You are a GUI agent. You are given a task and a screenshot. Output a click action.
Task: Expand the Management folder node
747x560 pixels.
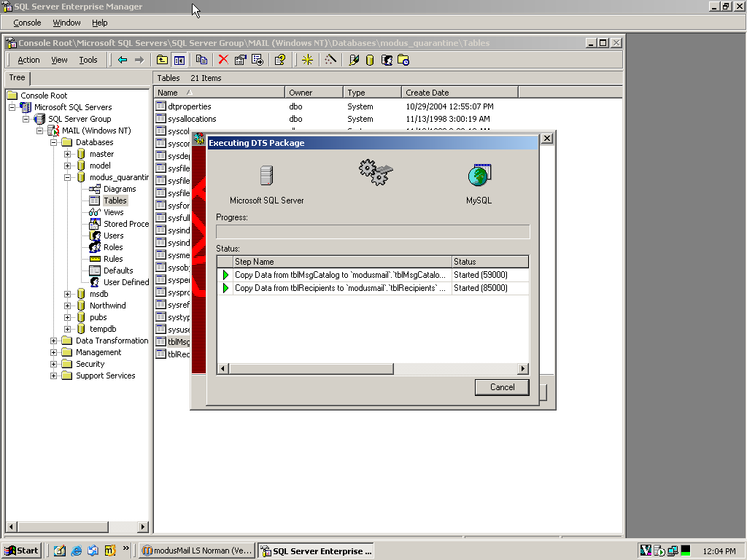coord(54,352)
